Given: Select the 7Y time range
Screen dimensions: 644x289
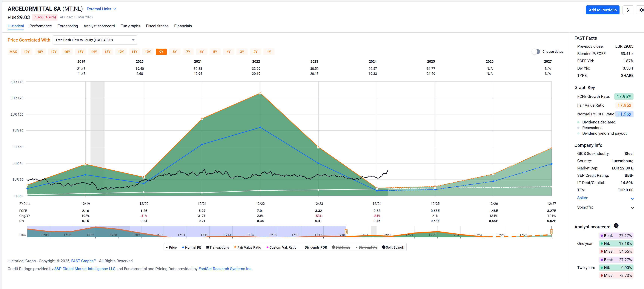Looking at the screenshot, I should pyautogui.click(x=188, y=52).
